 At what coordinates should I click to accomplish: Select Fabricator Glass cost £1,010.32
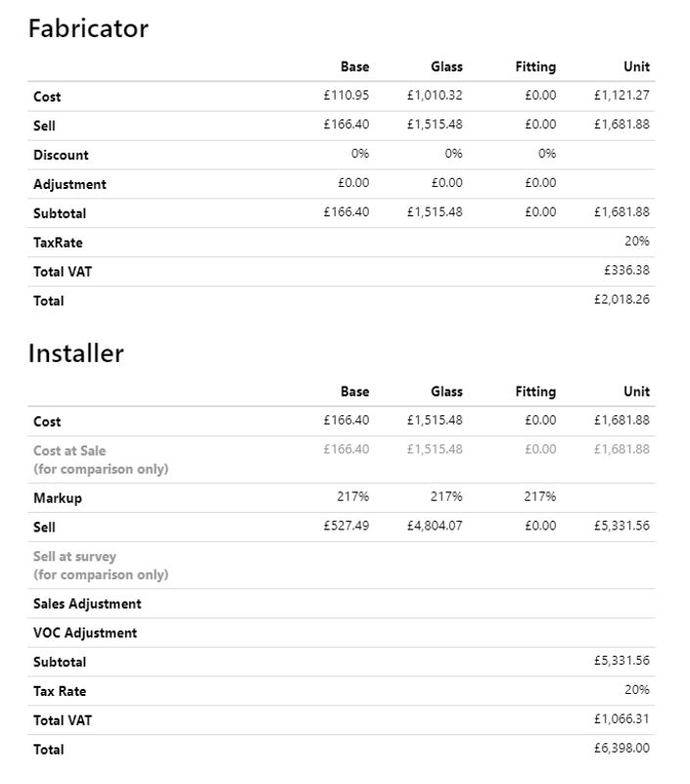point(435,95)
